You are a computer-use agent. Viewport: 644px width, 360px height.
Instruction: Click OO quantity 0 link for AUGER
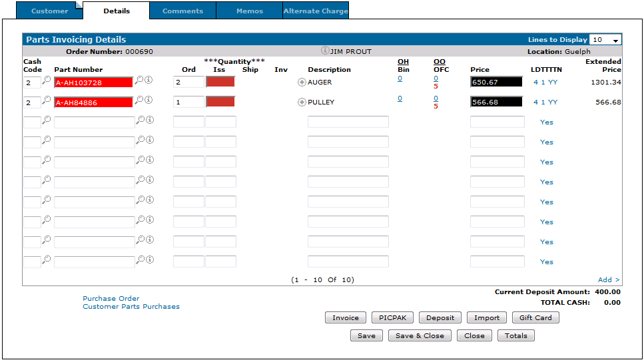[x=436, y=79]
